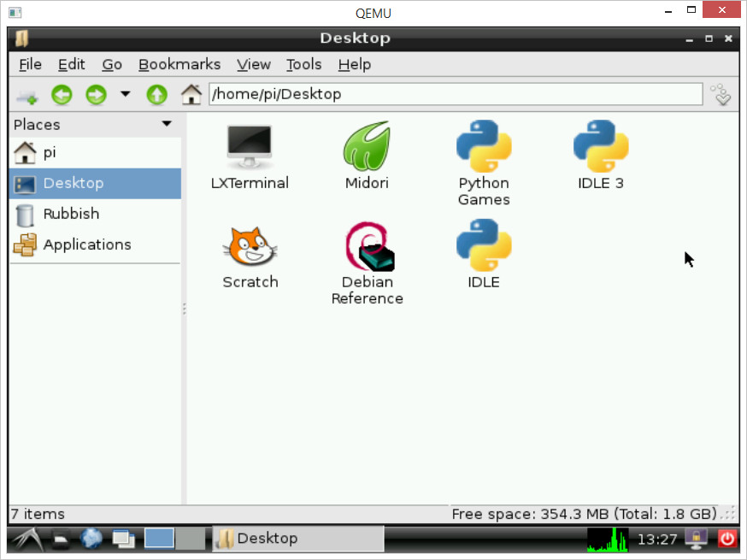
Task: Open the View menu
Action: 254,64
